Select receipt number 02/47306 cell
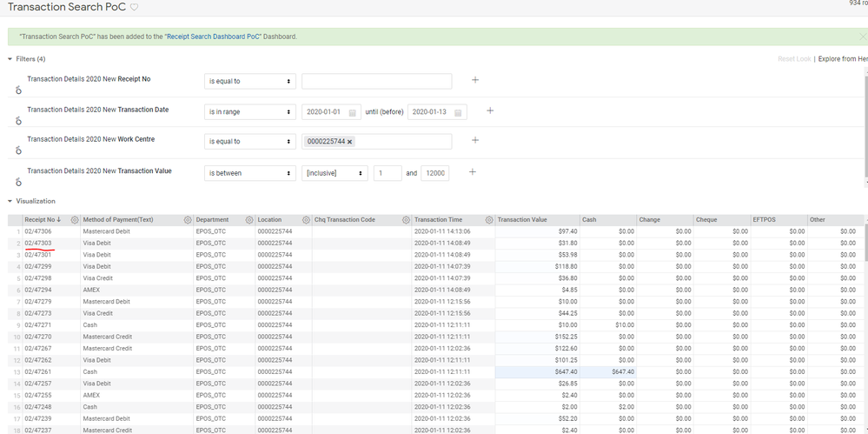This screenshot has height=434, width=868. (52, 231)
